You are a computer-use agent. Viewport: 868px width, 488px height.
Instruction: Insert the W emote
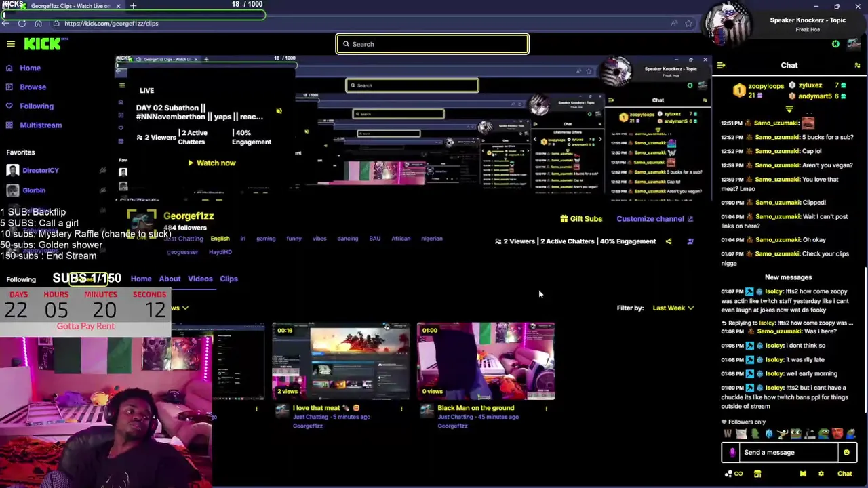pos(728,434)
